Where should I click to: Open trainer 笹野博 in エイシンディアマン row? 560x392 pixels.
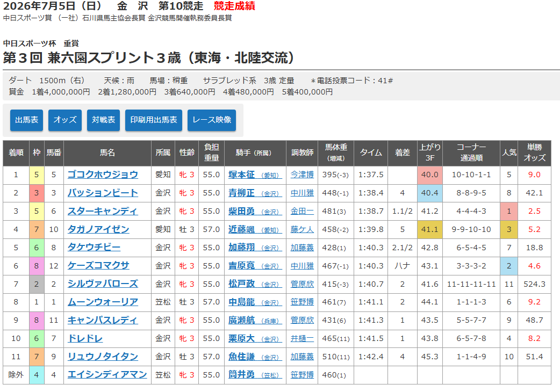coord(302,375)
